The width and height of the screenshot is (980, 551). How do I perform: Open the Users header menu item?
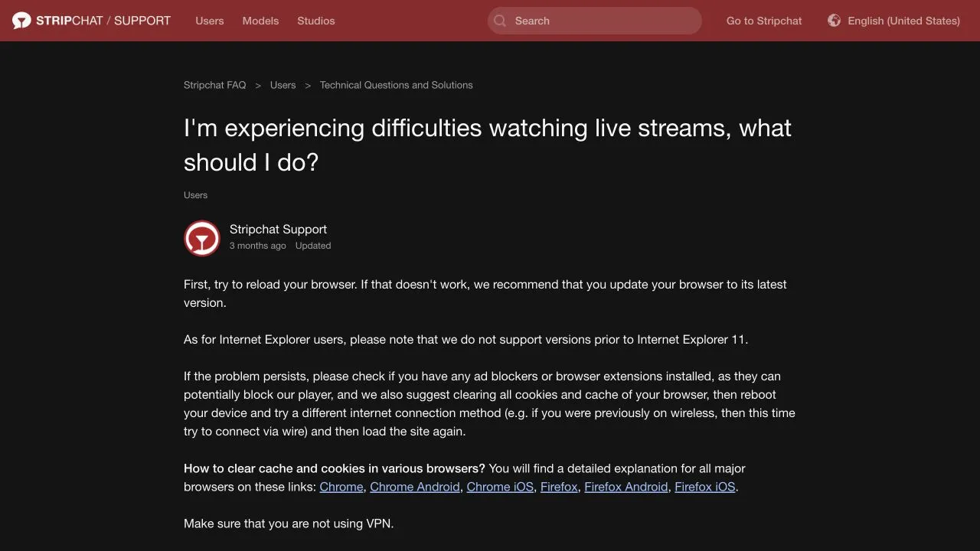[210, 21]
